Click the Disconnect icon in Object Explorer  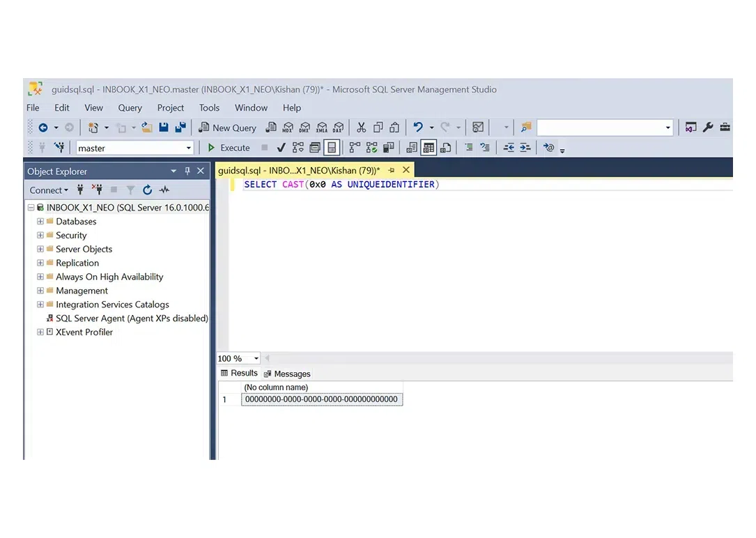pos(97,190)
